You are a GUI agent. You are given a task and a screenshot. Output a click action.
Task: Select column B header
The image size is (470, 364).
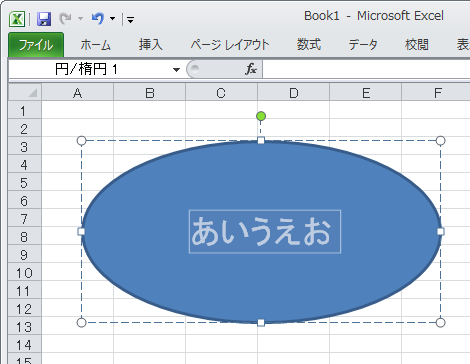click(150, 92)
